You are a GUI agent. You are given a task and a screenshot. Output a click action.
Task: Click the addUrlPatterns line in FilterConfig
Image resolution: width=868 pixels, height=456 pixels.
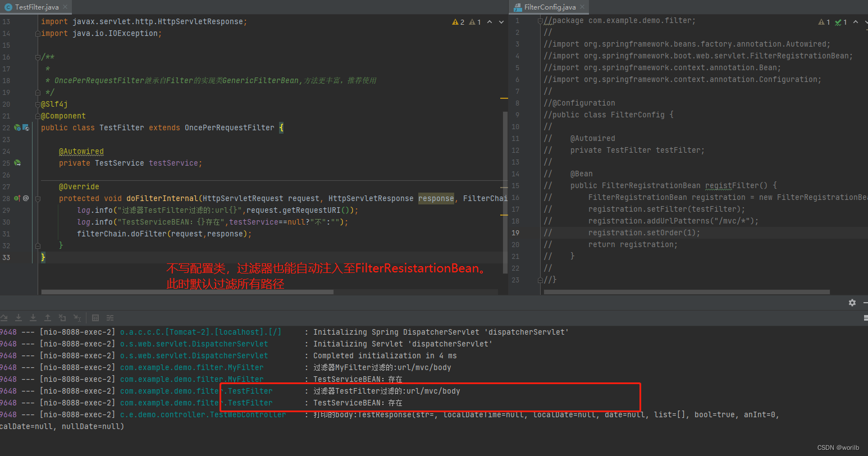(x=674, y=221)
